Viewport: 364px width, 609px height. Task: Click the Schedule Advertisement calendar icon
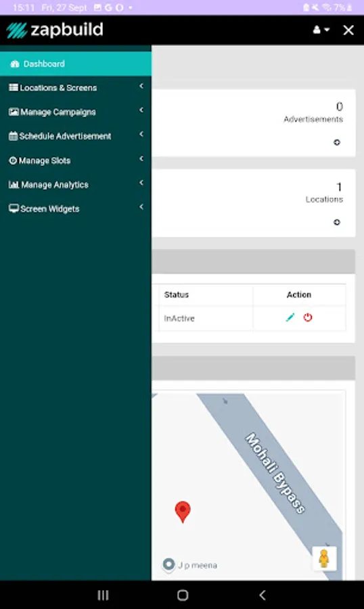tap(14, 136)
